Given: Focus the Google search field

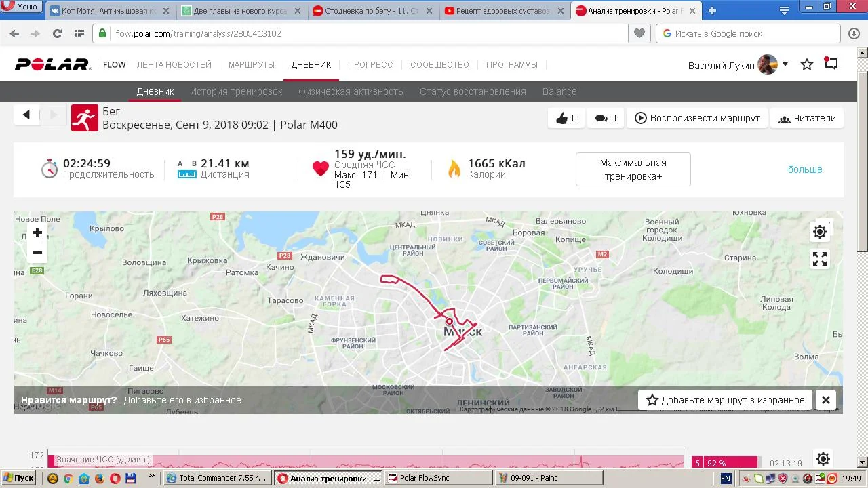Looking at the screenshot, I should coord(748,33).
